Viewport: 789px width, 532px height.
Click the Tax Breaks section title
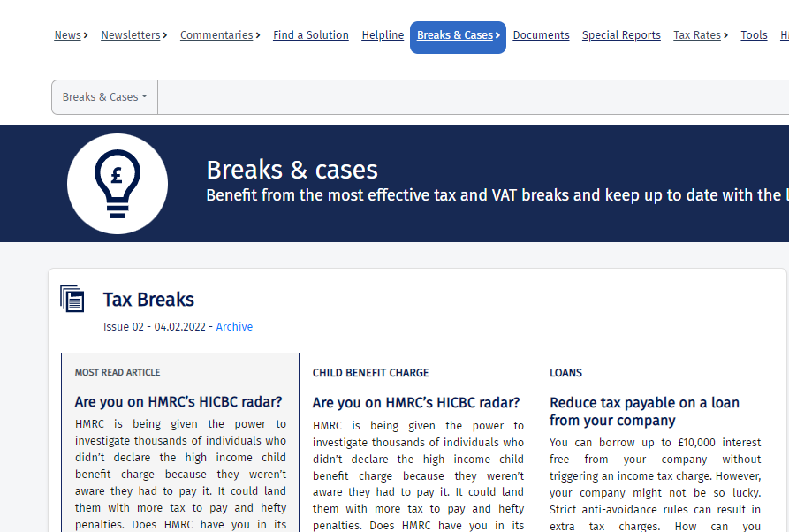click(x=148, y=300)
